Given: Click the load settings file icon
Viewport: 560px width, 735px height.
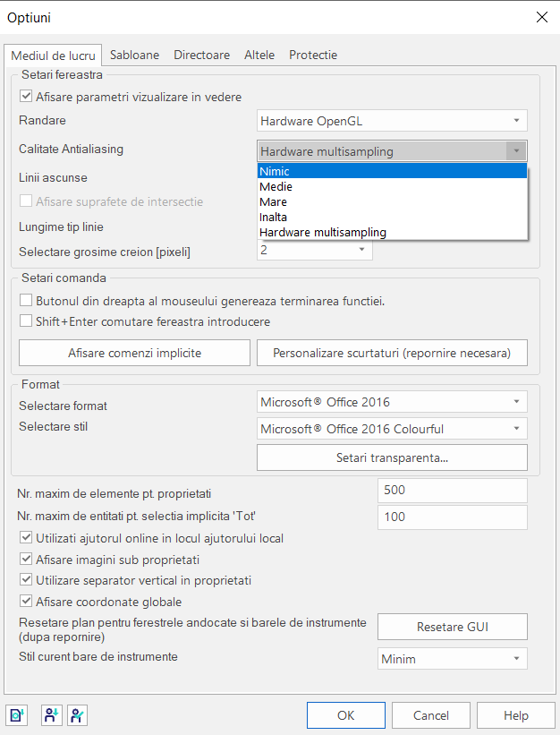Looking at the screenshot, I should click(x=16, y=715).
